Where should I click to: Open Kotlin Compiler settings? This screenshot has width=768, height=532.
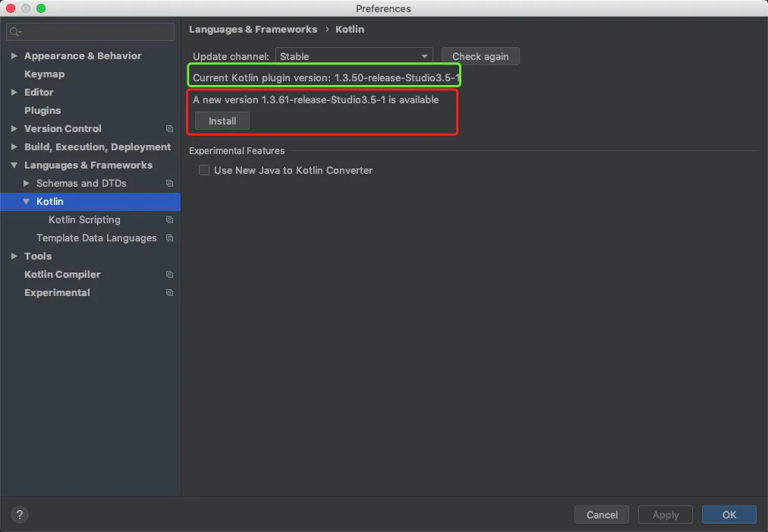63,274
